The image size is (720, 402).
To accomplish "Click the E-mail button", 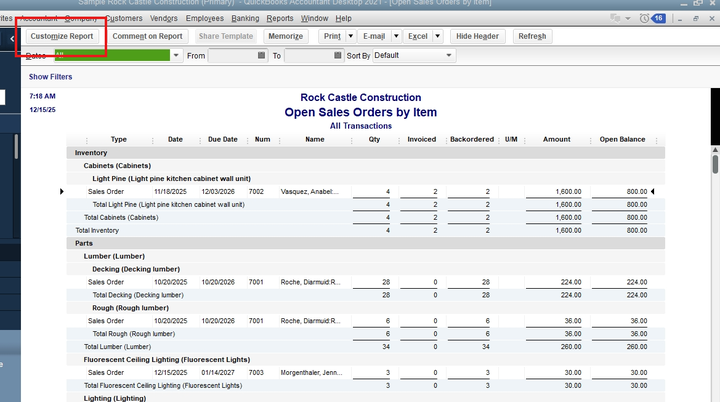I will [374, 36].
